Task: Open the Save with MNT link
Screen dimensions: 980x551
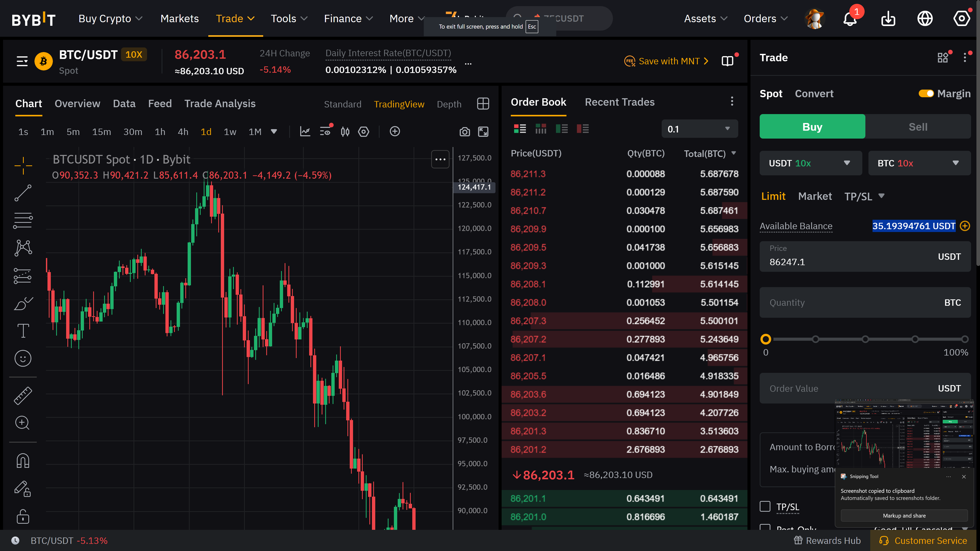Action: (666, 61)
